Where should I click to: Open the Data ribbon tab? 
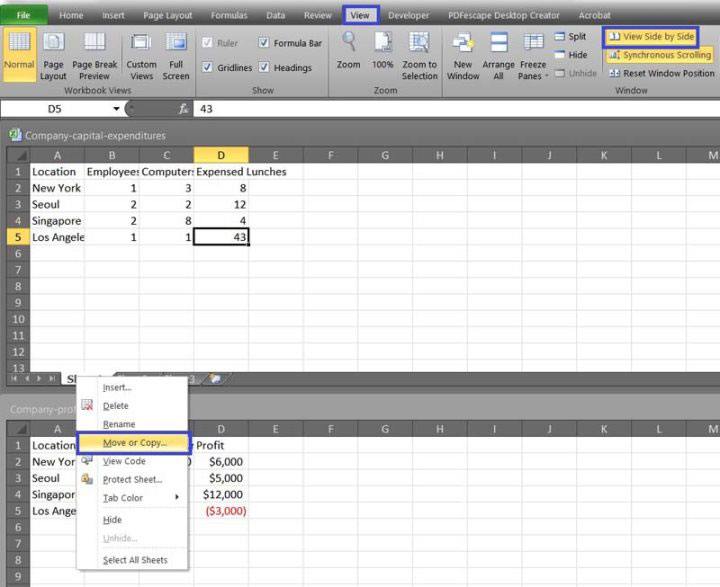point(276,15)
